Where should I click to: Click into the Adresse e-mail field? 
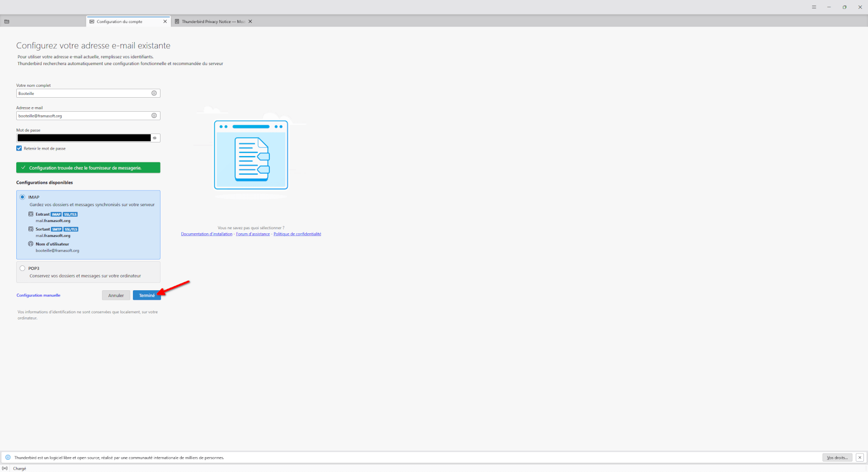tap(84, 116)
